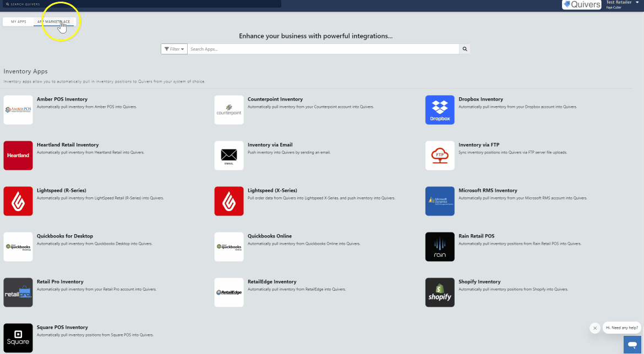Click the Quickbooks for Desktop title

(65, 236)
